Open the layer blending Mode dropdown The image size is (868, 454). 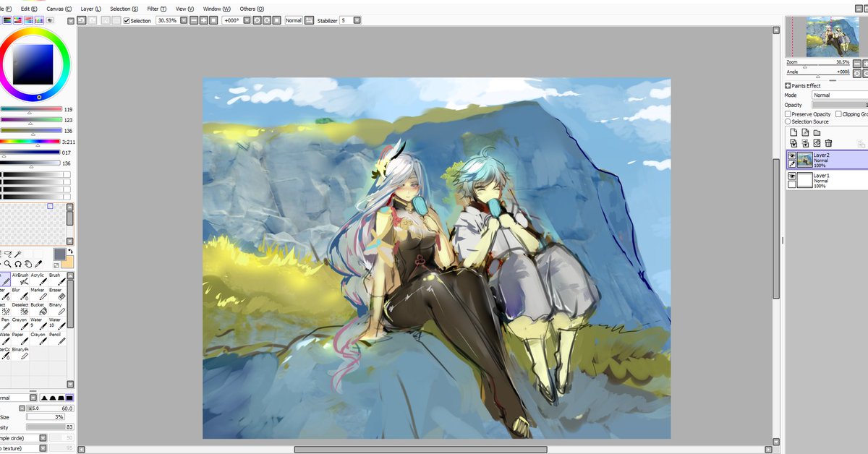pyautogui.click(x=839, y=95)
